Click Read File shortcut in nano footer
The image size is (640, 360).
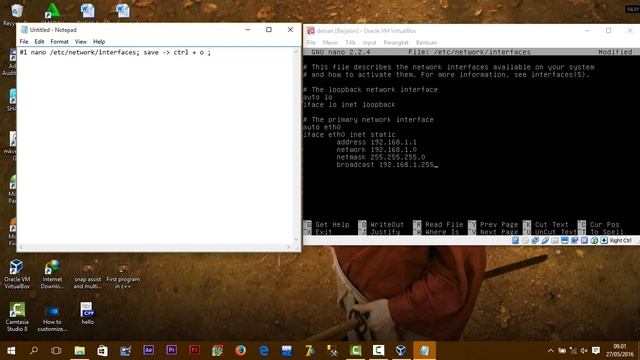click(x=438, y=224)
